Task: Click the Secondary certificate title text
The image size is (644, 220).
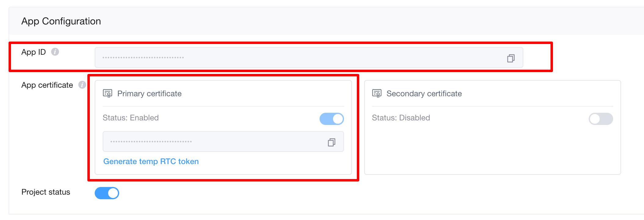Action: 424,94
